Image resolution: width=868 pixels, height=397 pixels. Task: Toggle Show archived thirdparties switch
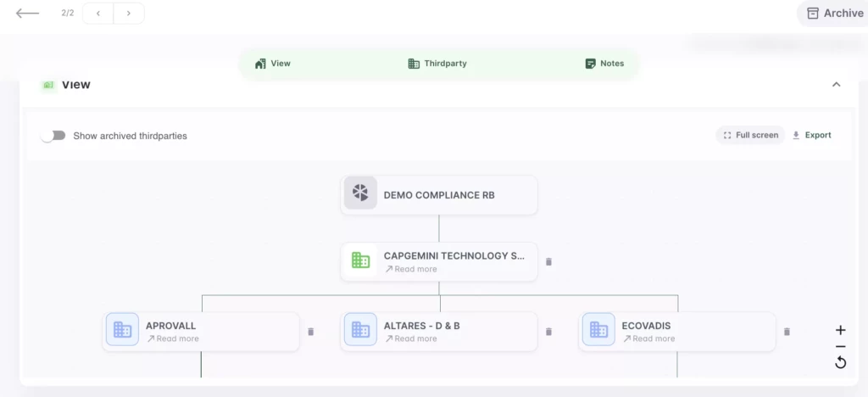tap(53, 136)
